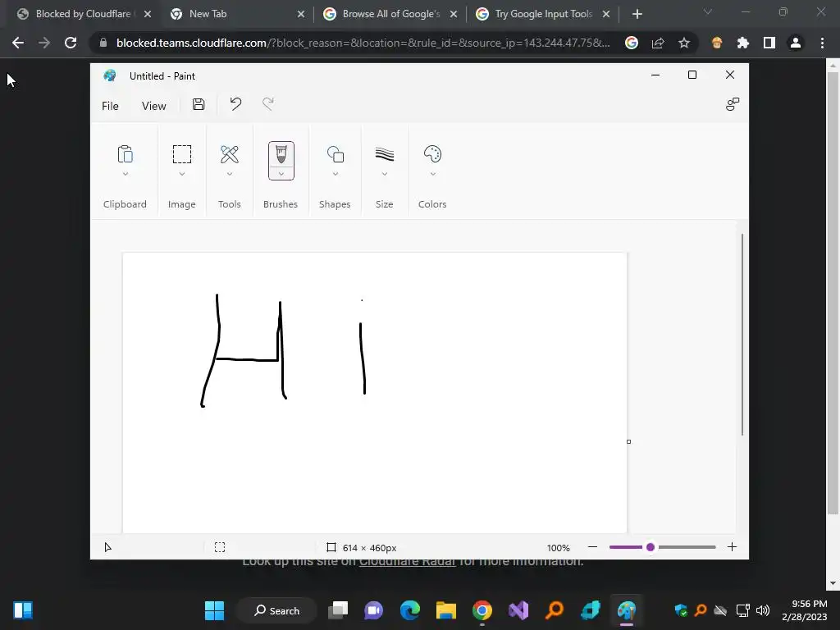The width and height of the screenshot is (840, 630).
Task: Click the Redo arrow in Paint
Action: tap(268, 104)
